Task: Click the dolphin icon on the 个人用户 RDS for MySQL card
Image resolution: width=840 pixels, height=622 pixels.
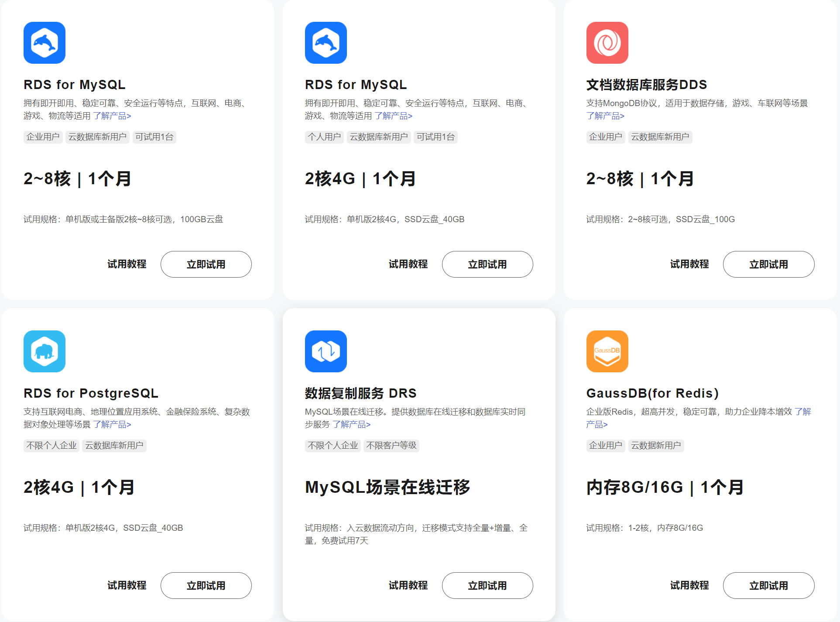Action: point(326,43)
